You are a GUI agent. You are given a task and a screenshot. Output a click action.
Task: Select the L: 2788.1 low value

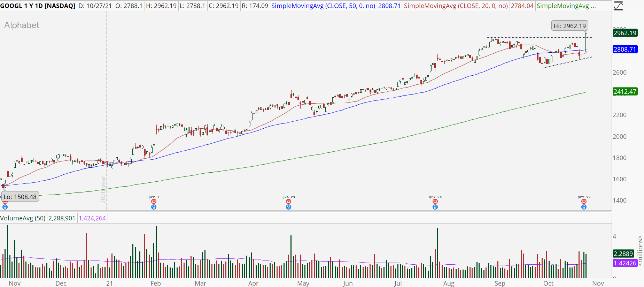192,6
